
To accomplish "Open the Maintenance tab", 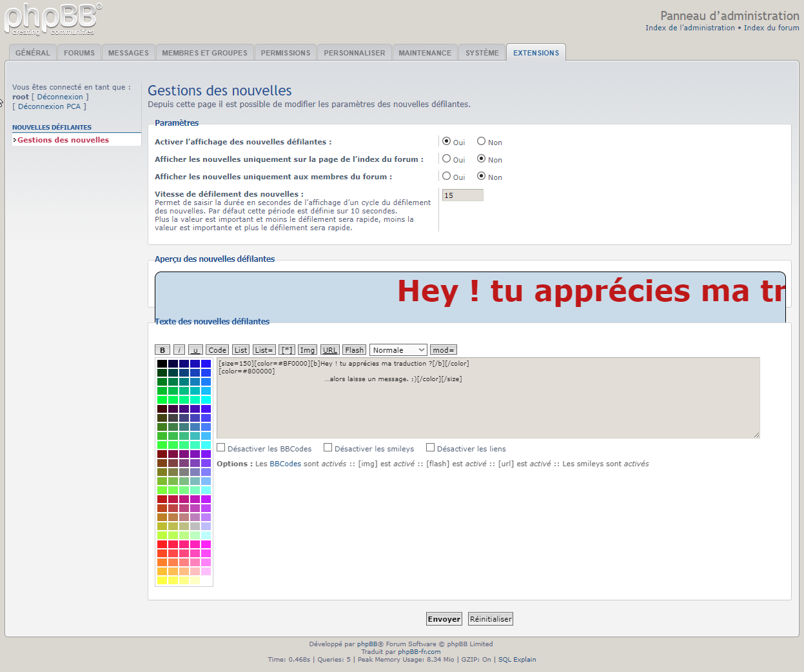I will 425,53.
